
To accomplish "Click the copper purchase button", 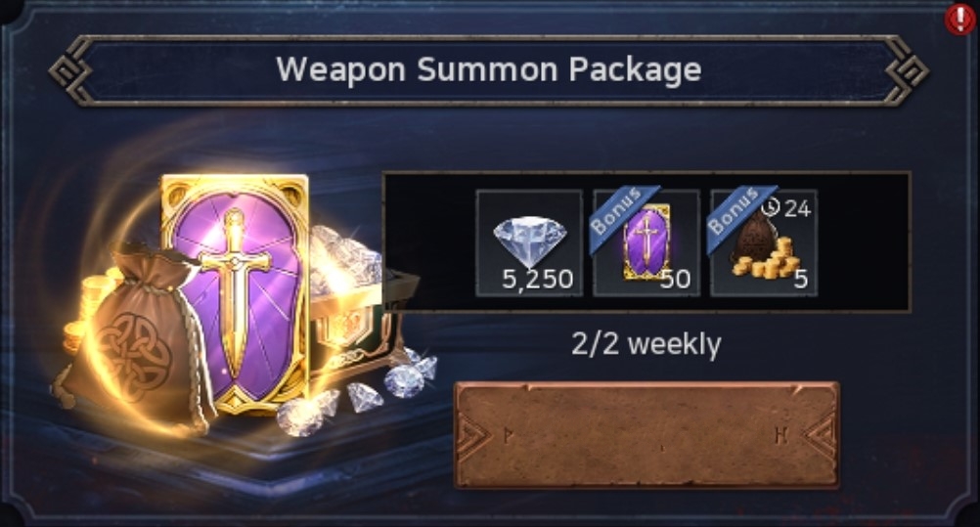I will [646, 435].
